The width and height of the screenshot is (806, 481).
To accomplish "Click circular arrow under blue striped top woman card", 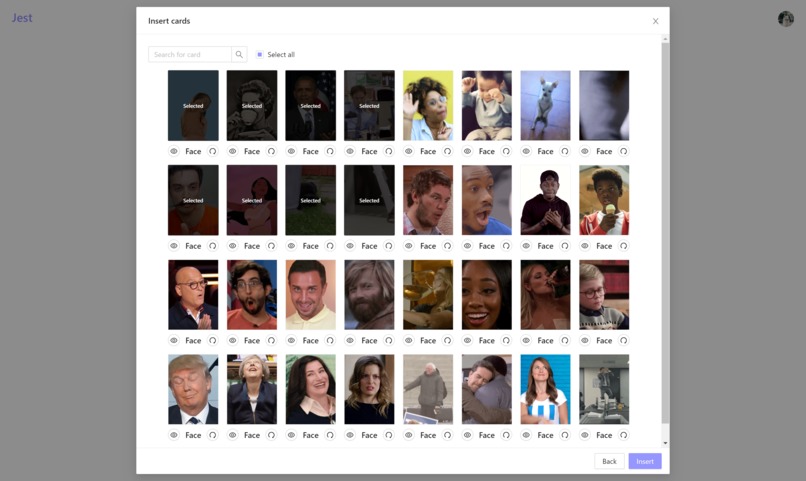I will point(564,435).
